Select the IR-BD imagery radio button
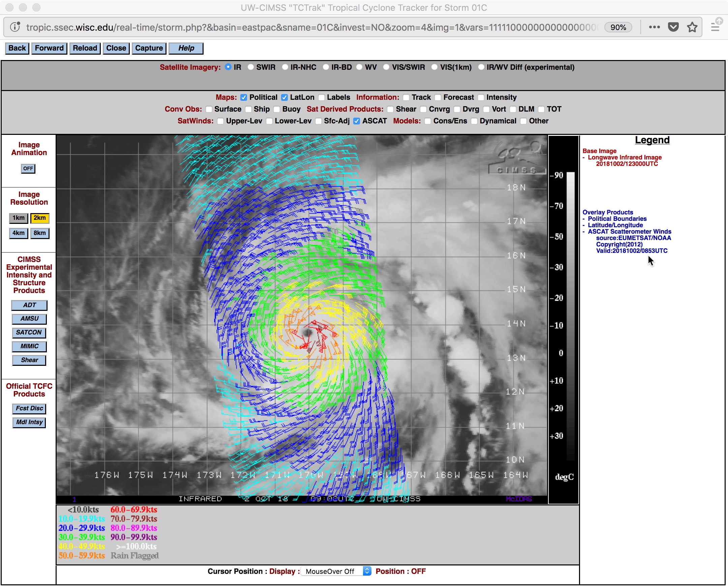This screenshot has width=728, height=586. 326,67
